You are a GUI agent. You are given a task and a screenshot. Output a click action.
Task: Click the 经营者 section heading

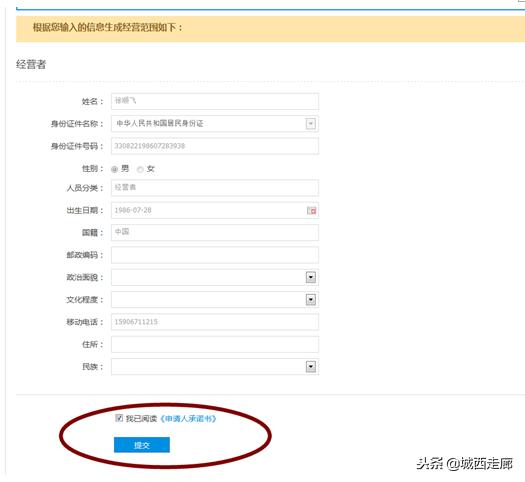pyautogui.click(x=31, y=64)
